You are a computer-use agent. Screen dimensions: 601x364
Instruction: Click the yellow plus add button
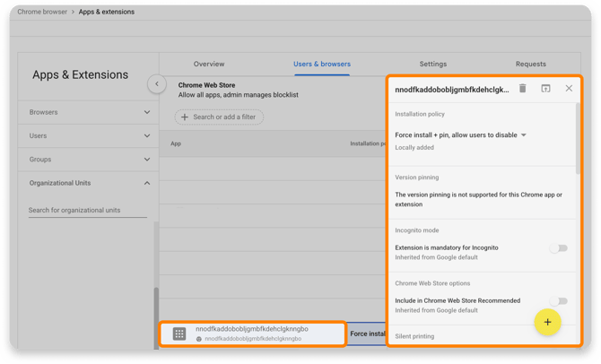547,322
